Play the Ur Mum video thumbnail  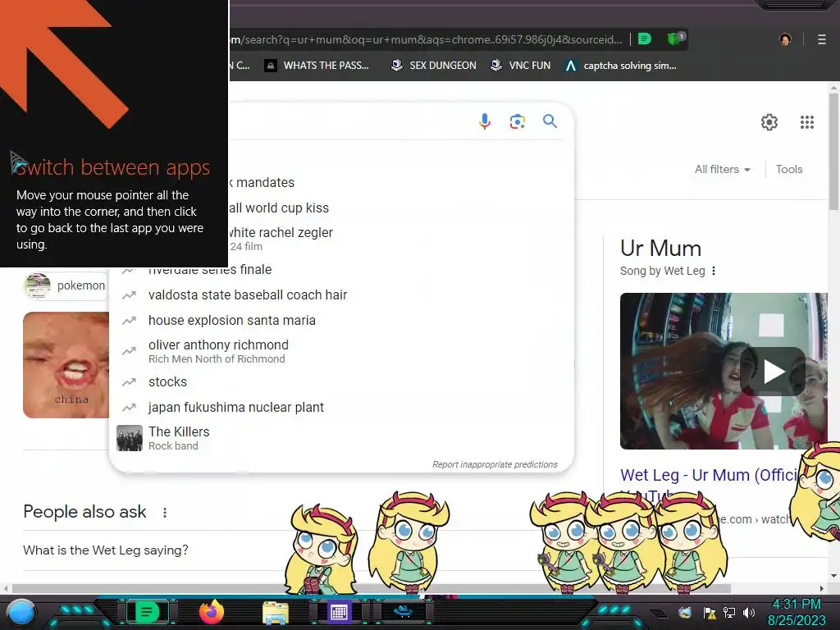click(x=774, y=372)
